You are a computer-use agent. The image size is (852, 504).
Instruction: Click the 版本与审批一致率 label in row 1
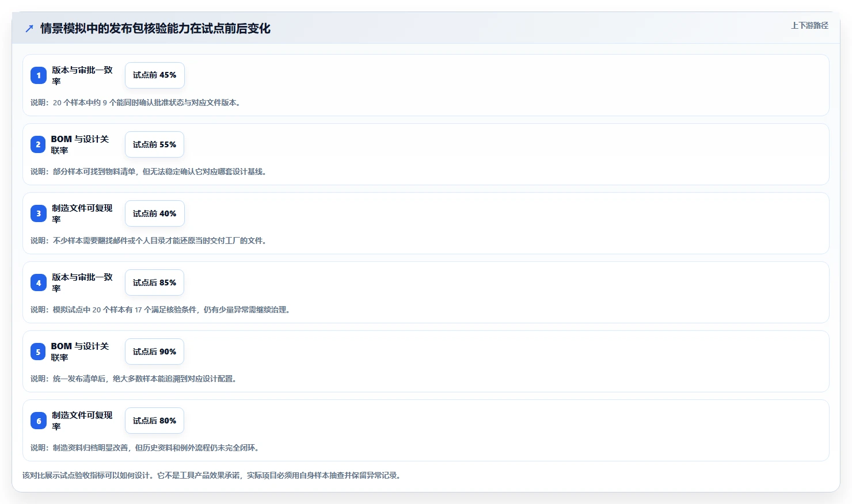point(82,75)
